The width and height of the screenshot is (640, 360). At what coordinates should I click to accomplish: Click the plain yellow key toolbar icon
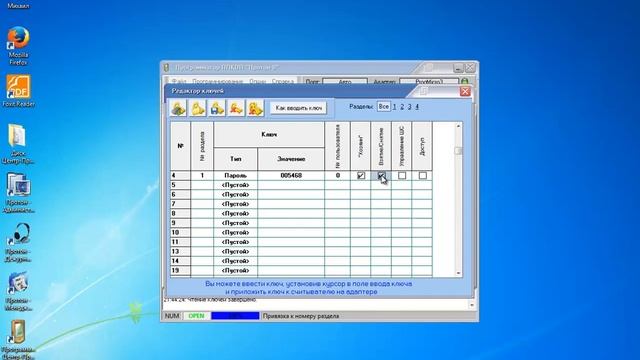pyautogui.click(x=198, y=108)
